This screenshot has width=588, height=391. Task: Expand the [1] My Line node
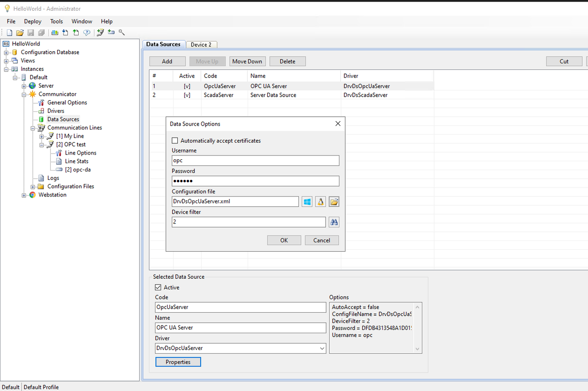click(42, 136)
